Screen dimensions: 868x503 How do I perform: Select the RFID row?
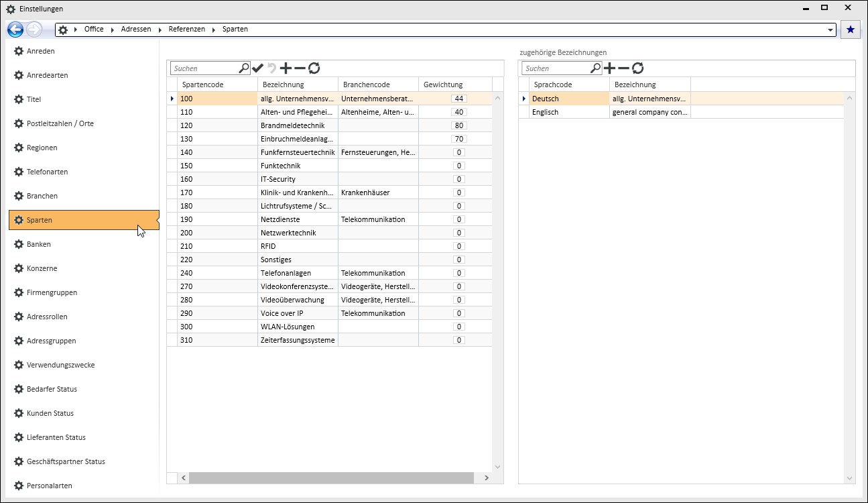(x=329, y=246)
